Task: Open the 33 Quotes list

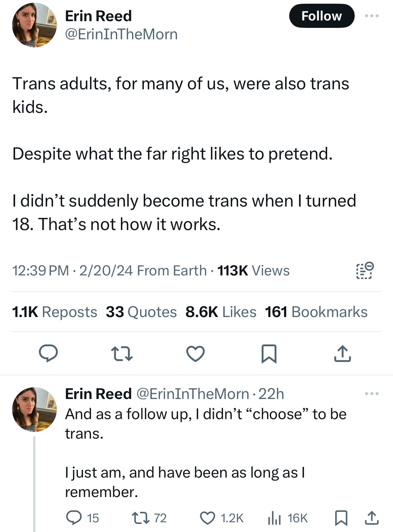Action: coord(141,312)
